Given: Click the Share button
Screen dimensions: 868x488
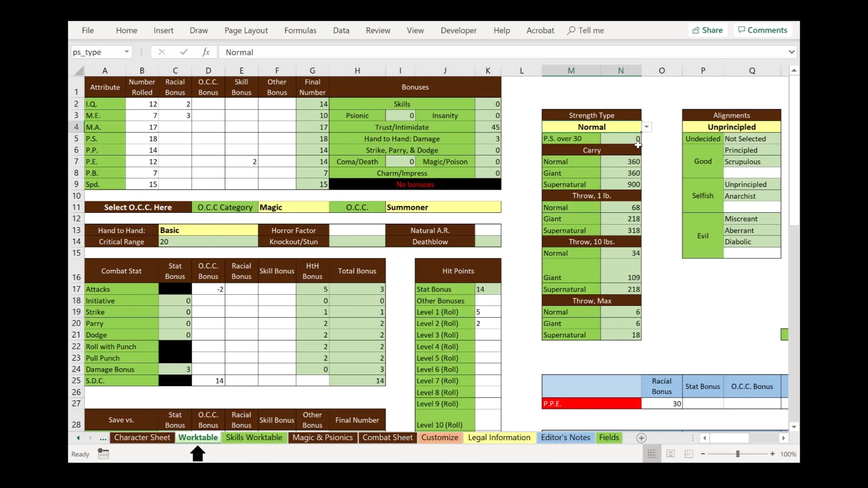Looking at the screenshot, I should [708, 30].
